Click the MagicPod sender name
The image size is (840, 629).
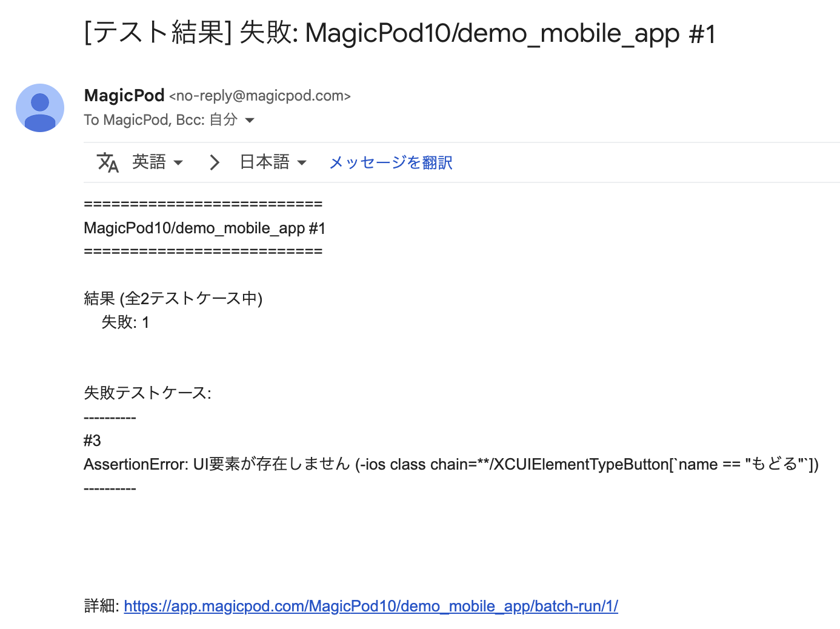[x=124, y=95]
